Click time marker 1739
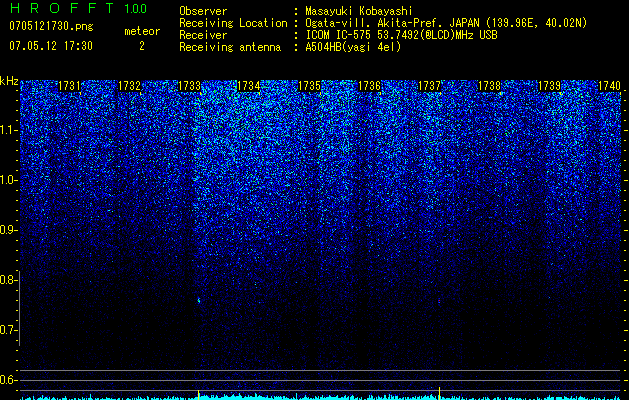The width and height of the screenshot is (629, 400). pos(550,86)
